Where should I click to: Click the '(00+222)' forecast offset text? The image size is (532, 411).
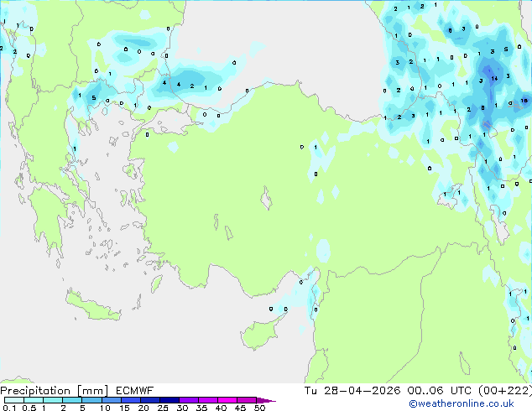(505, 391)
